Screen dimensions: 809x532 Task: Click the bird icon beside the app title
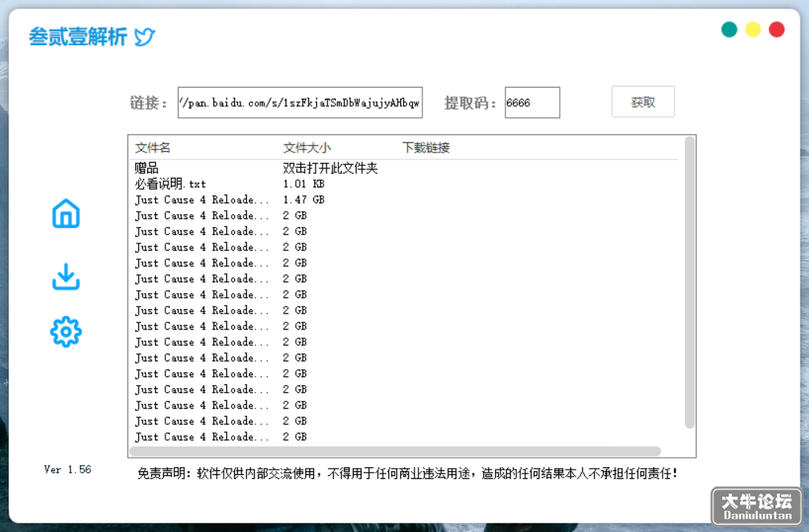(145, 37)
